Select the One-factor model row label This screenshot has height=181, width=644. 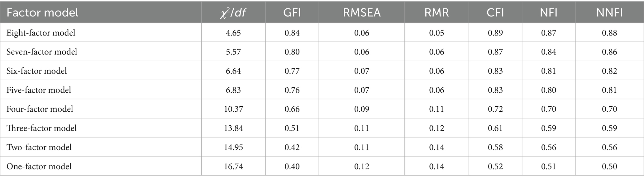(39, 166)
